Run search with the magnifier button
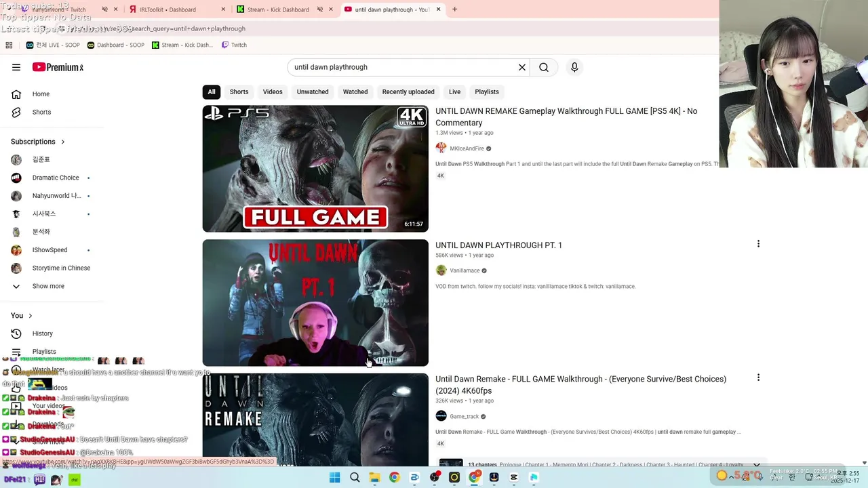868x488 pixels. coord(544,67)
